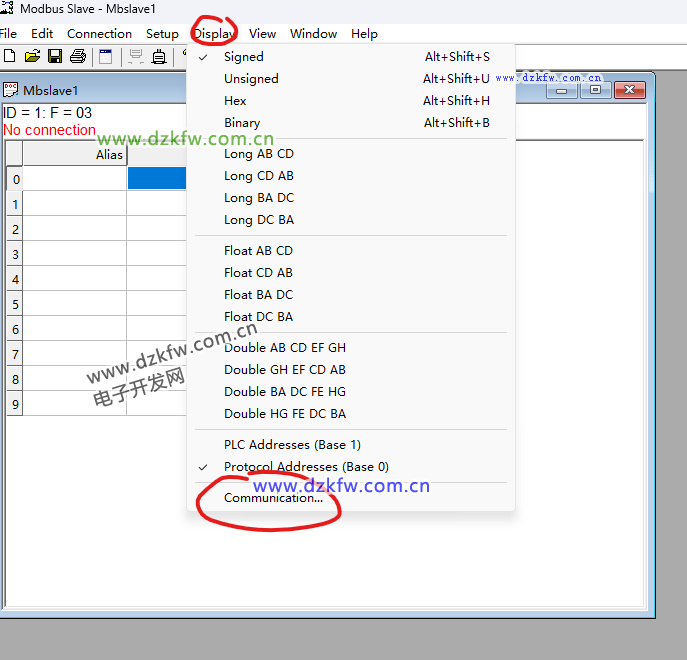
Task: Select Float BA DC format
Action: click(351, 295)
